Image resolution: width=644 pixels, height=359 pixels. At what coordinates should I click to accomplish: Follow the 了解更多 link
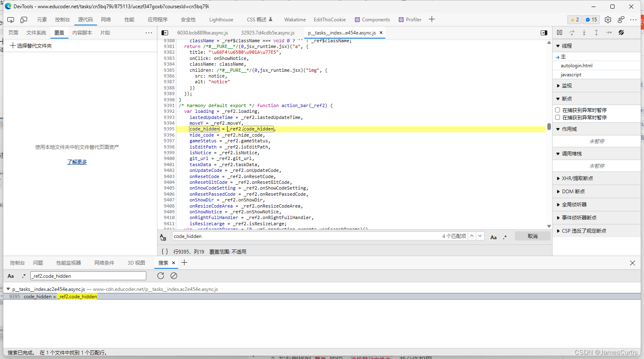pyautogui.click(x=77, y=162)
